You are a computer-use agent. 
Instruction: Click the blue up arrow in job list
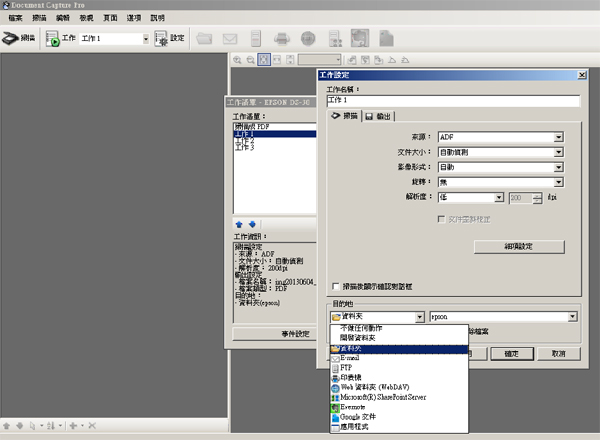pyautogui.click(x=239, y=224)
